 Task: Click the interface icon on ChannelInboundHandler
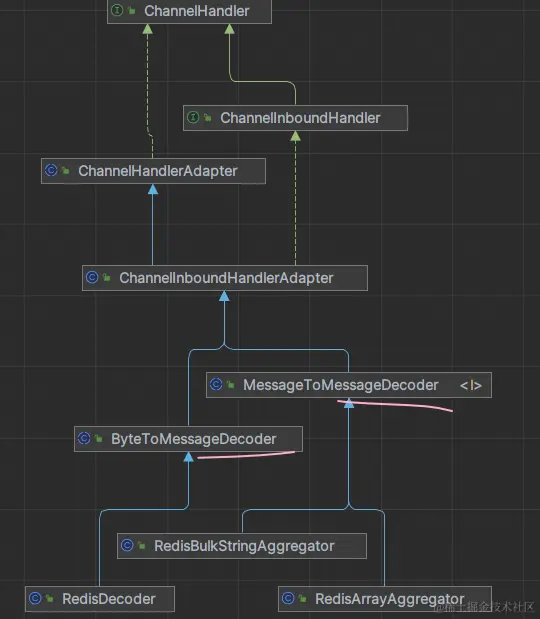click(193, 117)
